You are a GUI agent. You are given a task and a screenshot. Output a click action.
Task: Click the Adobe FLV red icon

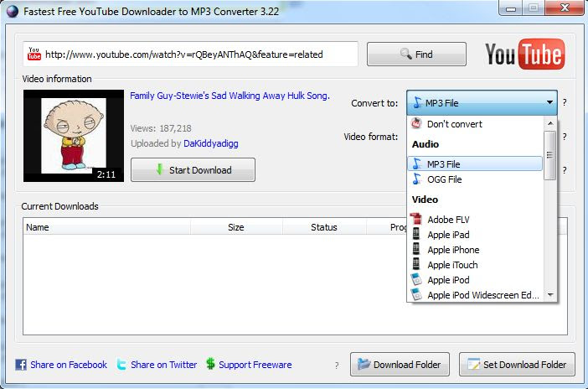coord(416,219)
